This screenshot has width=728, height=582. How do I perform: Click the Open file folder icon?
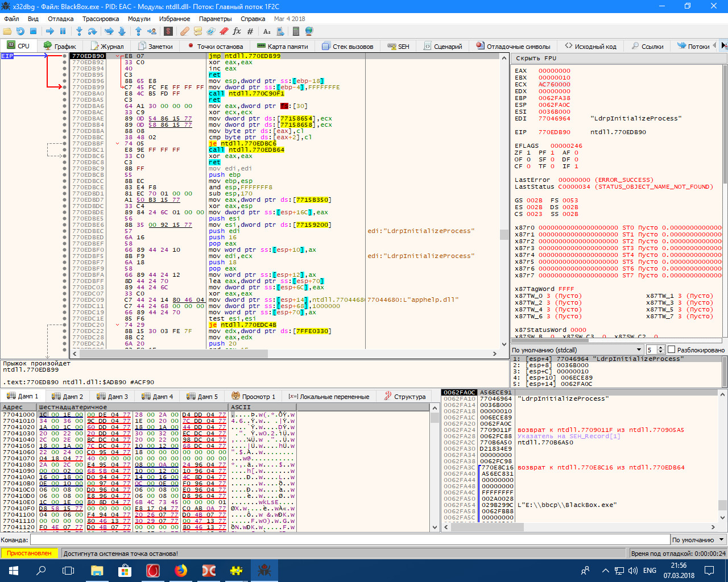point(7,31)
